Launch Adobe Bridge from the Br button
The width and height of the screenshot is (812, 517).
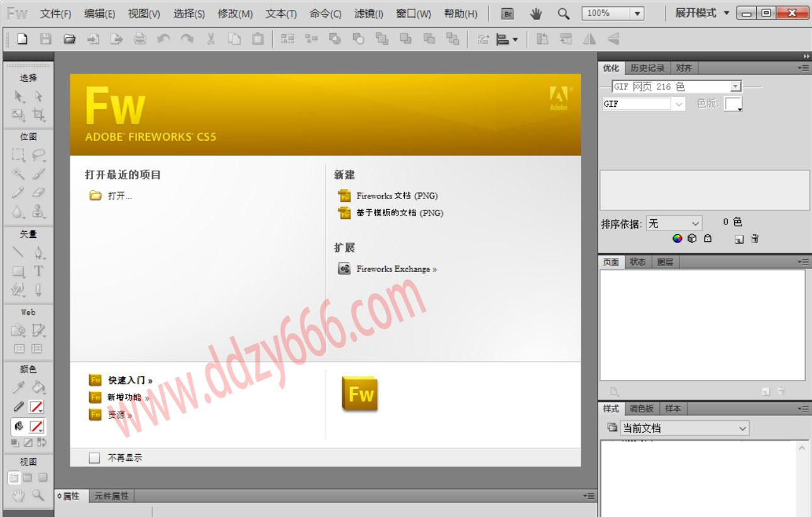[508, 13]
